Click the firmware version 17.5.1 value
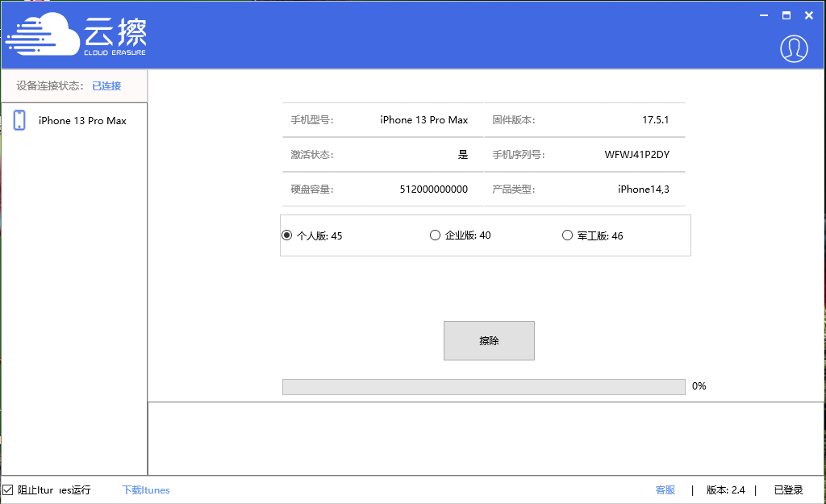Viewport: 826px width, 504px height. coord(655,120)
